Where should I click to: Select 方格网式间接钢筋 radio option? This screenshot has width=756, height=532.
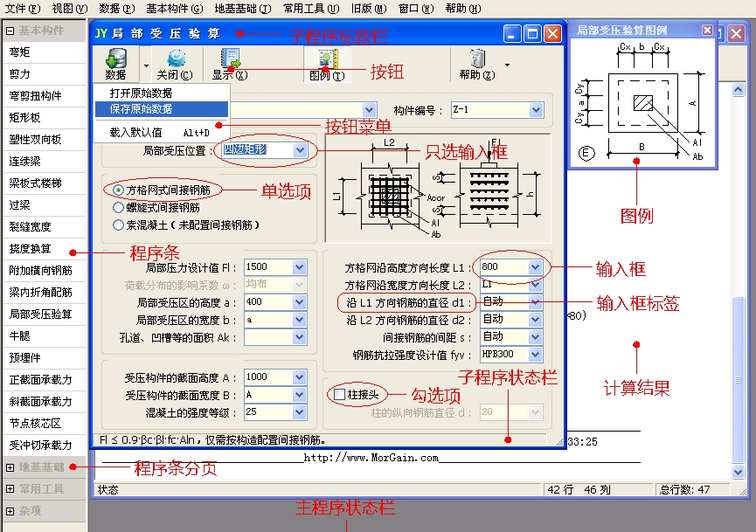click(119, 190)
